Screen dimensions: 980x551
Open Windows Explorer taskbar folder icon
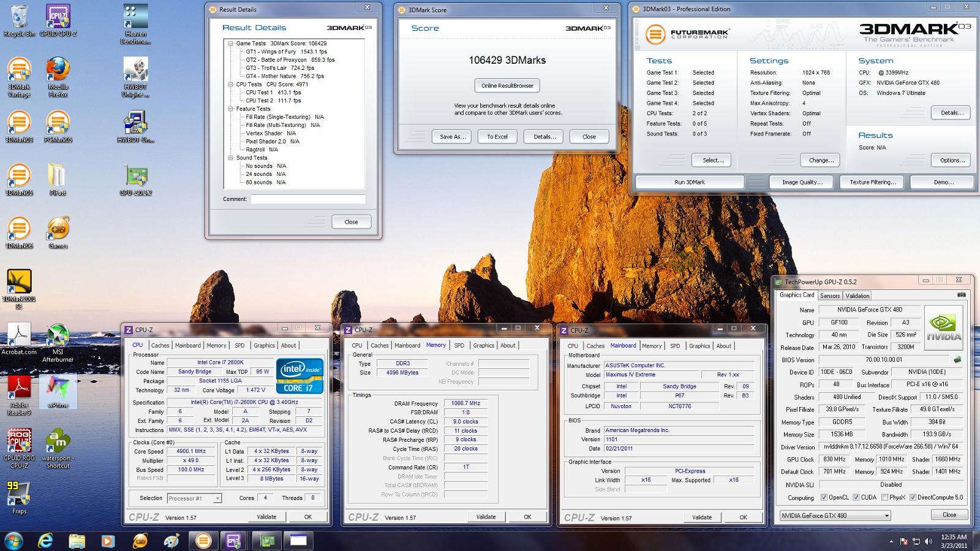77,541
